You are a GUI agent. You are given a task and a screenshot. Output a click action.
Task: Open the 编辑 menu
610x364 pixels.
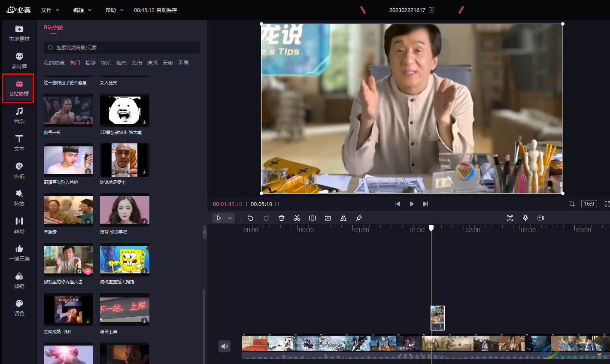point(82,10)
